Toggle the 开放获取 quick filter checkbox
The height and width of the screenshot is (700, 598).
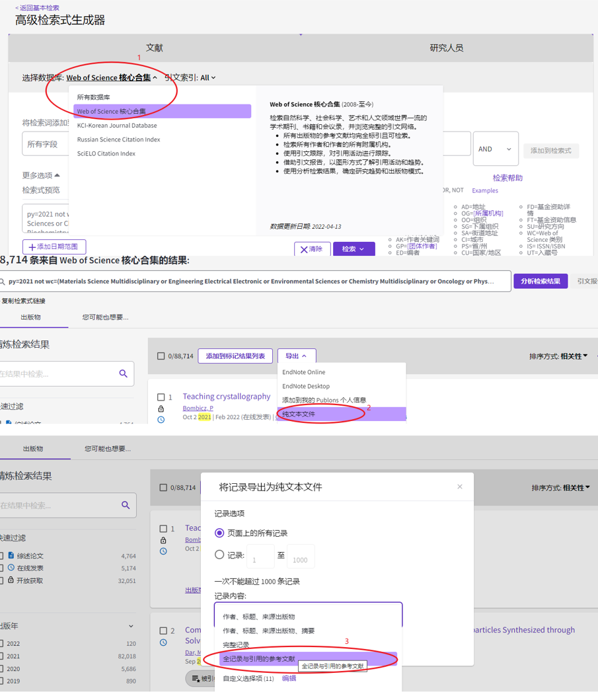(x=1, y=580)
